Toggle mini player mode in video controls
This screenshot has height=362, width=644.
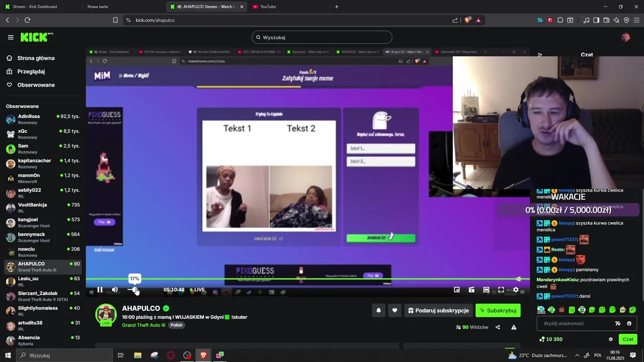[457, 290]
